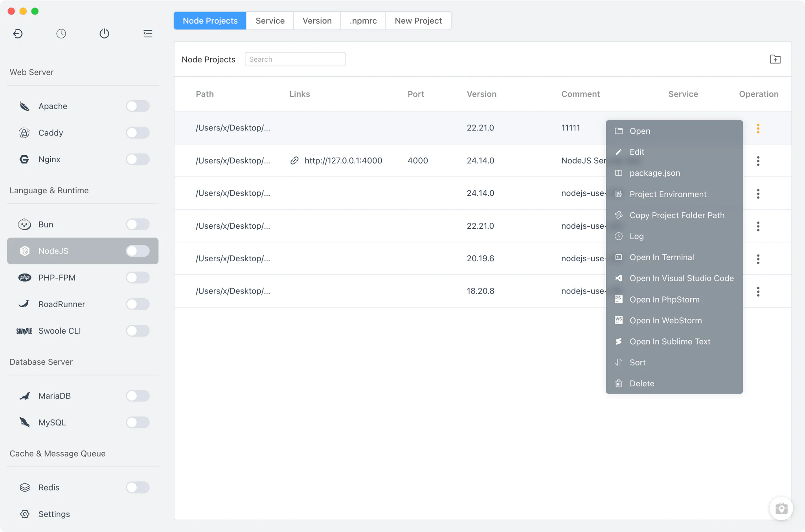Click the collapse list icon in sidebar header
The image size is (805, 532).
click(x=148, y=33)
